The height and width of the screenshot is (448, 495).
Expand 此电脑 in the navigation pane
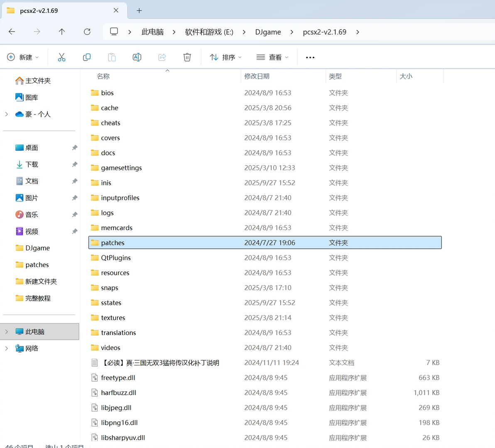coord(6,331)
